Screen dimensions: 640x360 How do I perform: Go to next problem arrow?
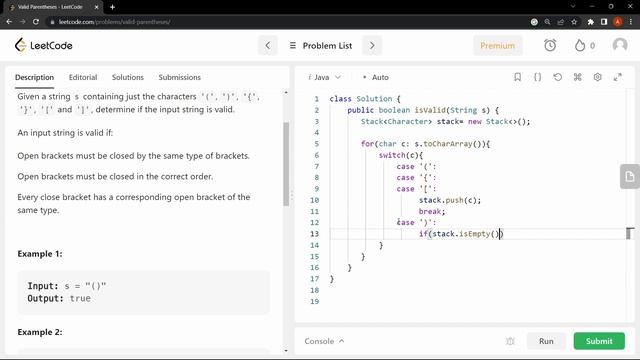click(372, 45)
